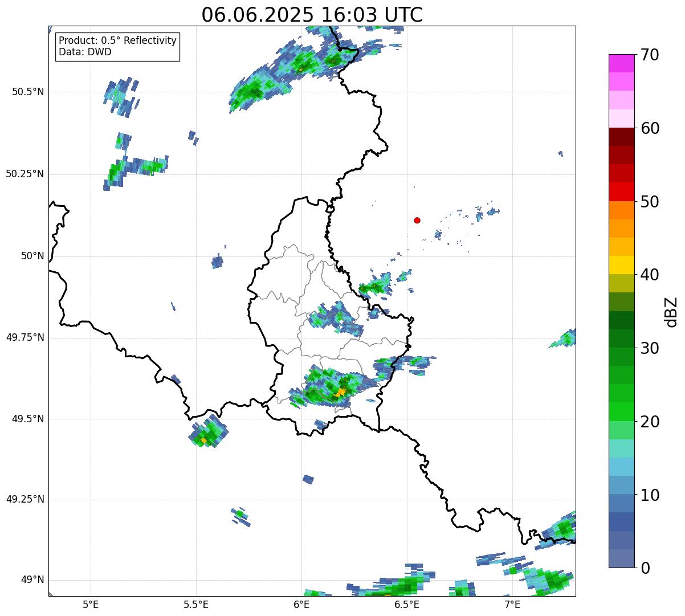Click the colorbar tick label 50
Screen dimensions: 685x616
[650, 202]
